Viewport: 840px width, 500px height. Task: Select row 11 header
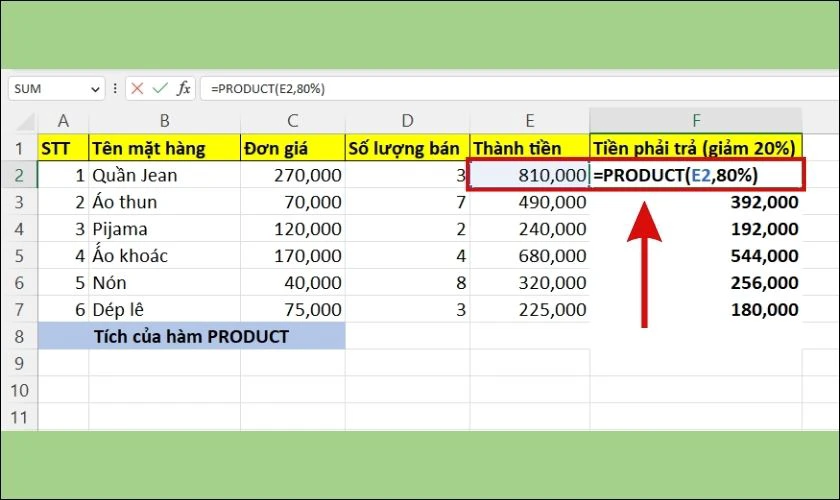click(x=19, y=417)
